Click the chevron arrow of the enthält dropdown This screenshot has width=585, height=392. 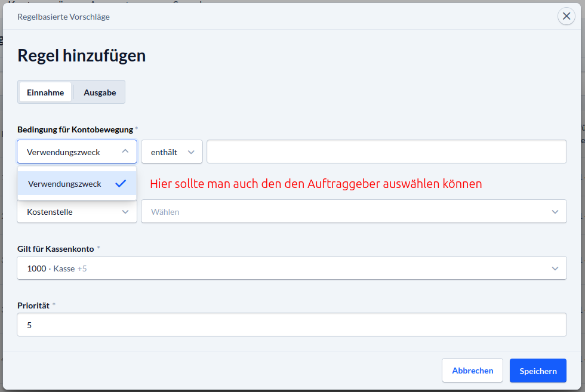click(x=191, y=152)
